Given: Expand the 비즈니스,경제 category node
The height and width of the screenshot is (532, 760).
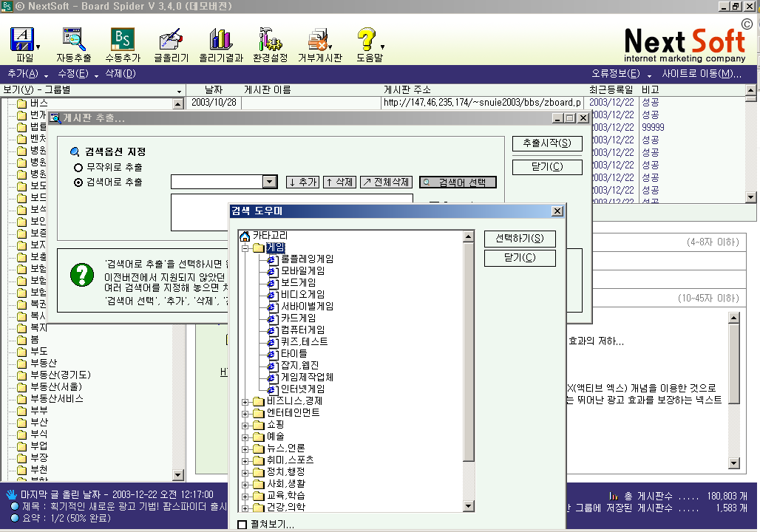Looking at the screenshot, I should pos(245,401).
